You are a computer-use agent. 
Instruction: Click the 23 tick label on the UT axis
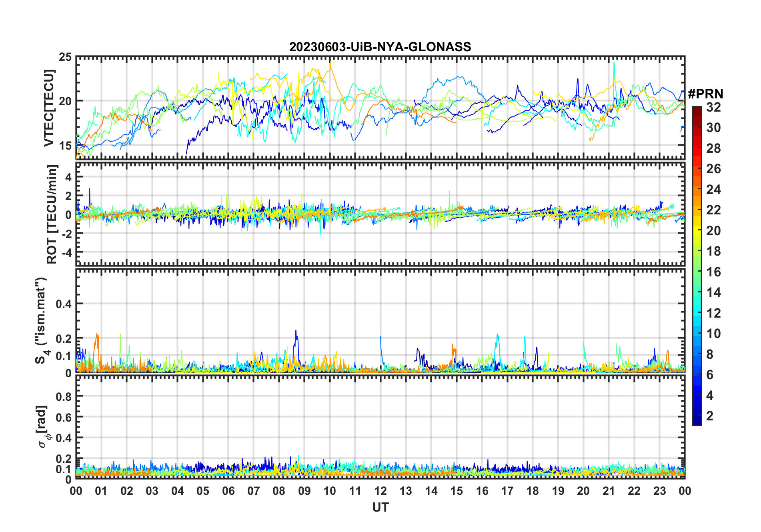point(659,491)
